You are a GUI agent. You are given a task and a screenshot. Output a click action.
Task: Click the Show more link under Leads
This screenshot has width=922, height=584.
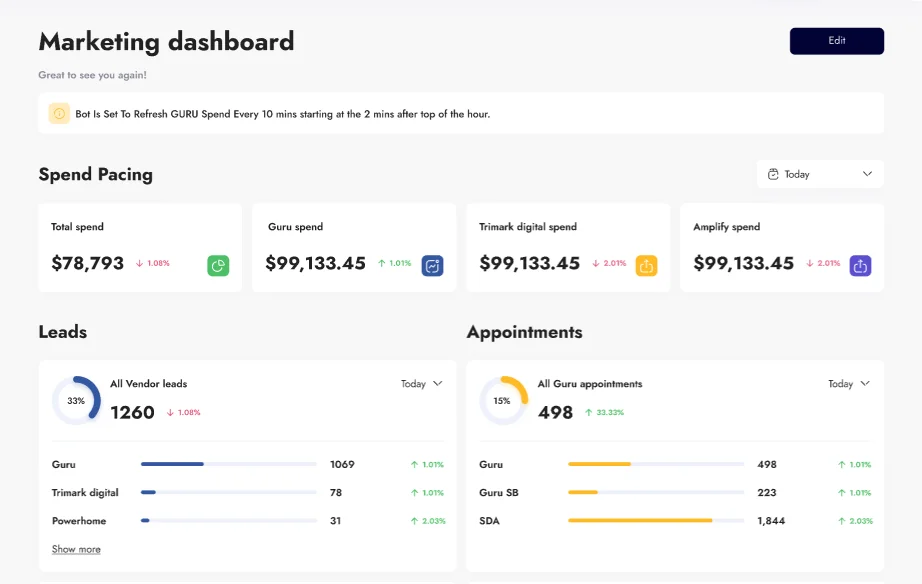[76, 549]
